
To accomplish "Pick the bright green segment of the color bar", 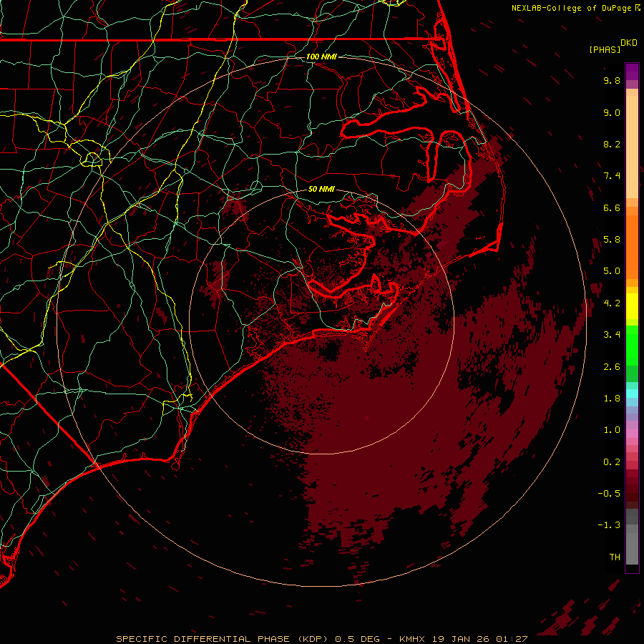I will pos(632,346).
